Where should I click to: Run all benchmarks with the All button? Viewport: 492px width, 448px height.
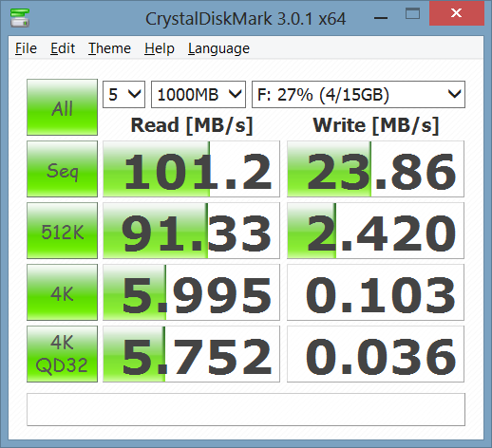pos(62,107)
